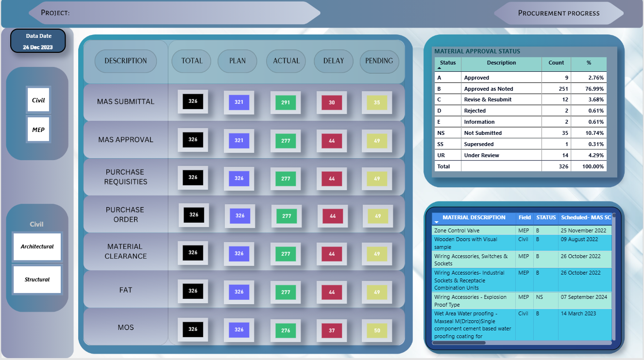This screenshot has height=360, width=644.
Task: Toggle the Civil slicer filter
Action: 38,100
